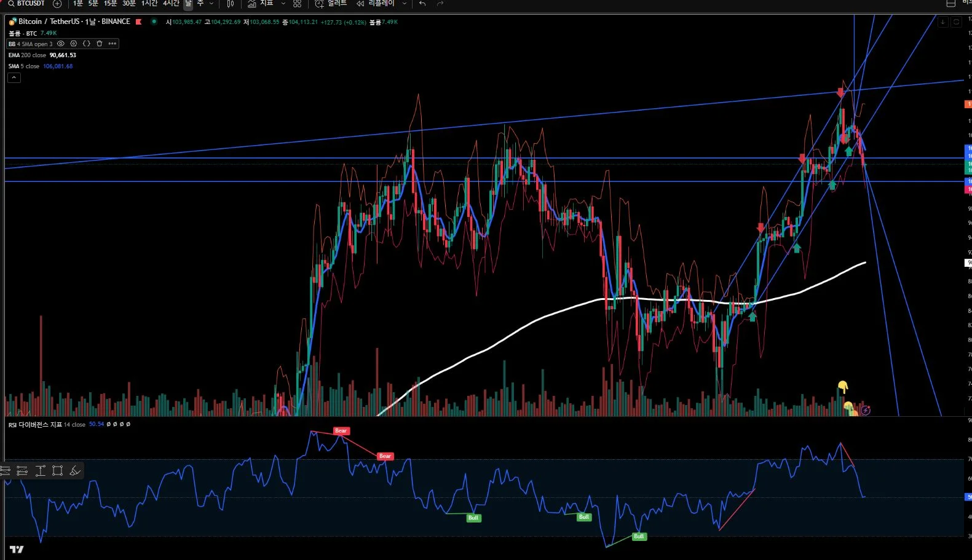Switch to the 1분 timeframe

tap(78, 4)
